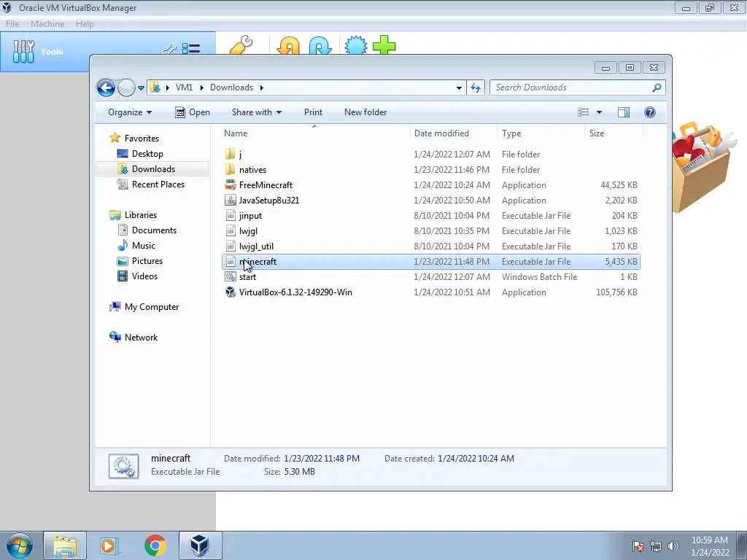Refresh the Downloads folder view
The width and height of the screenshot is (747, 560).
point(476,87)
